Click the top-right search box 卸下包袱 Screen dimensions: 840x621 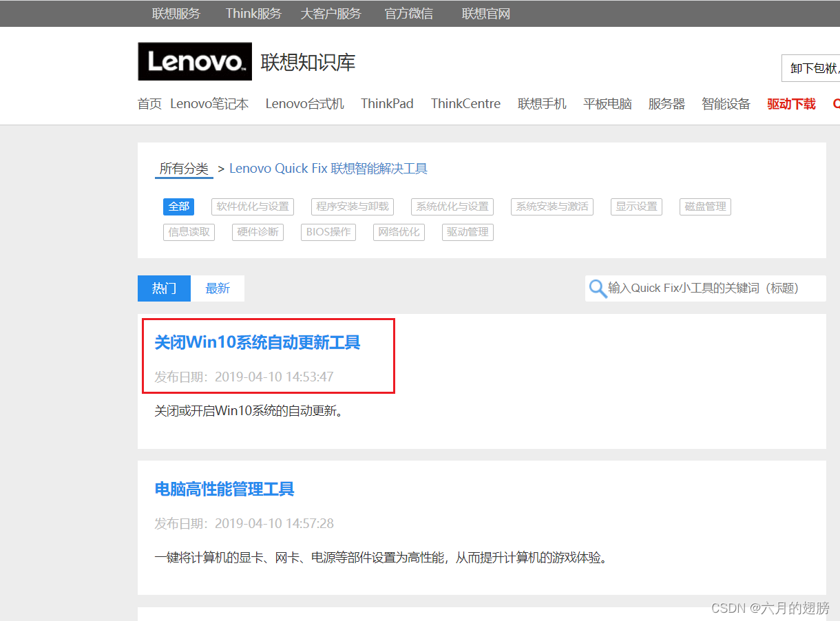click(810, 68)
